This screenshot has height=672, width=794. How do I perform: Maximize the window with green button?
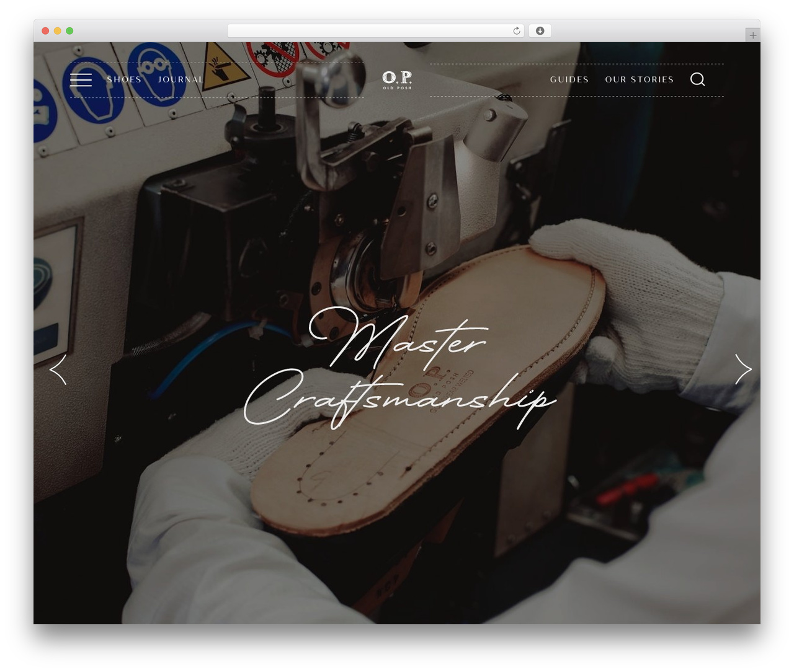(69, 31)
